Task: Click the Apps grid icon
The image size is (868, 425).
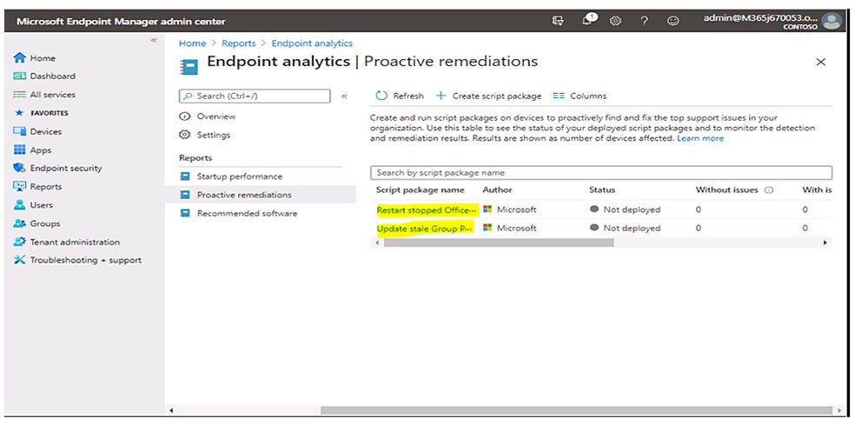Action: 20,150
